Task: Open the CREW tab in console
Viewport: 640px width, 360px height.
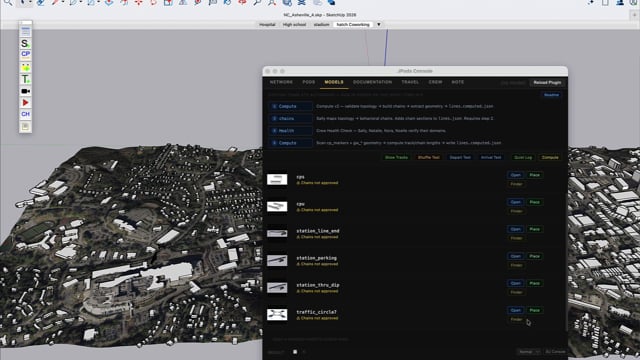Action: [x=435, y=82]
